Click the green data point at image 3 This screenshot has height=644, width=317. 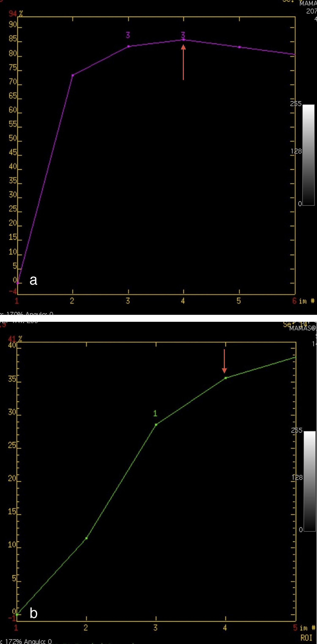(x=156, y=425)
